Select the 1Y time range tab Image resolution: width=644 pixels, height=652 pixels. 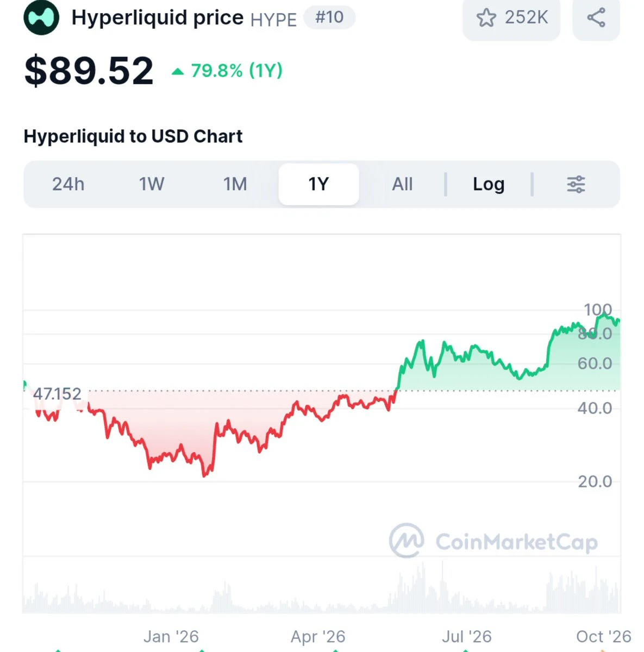(x=318, y=184)
